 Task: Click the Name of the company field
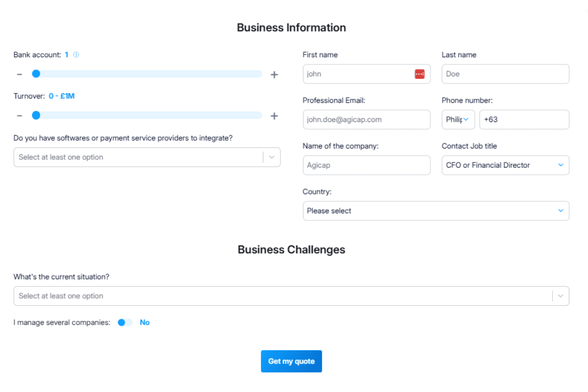(366, 165)
